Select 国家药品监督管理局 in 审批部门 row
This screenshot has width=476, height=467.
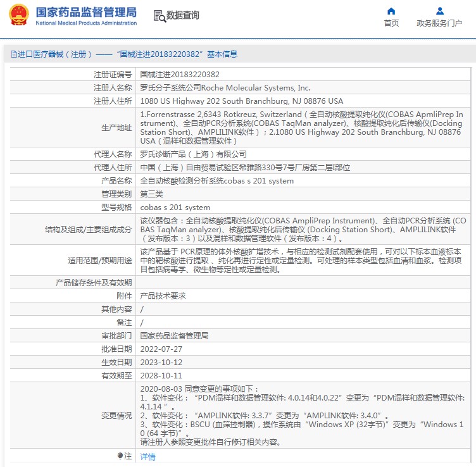[174, 335]
